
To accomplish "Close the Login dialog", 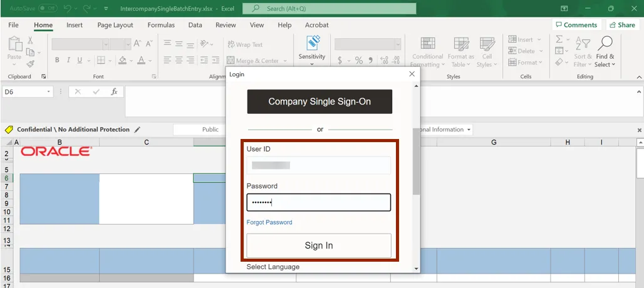I will [x=412, y=74].
